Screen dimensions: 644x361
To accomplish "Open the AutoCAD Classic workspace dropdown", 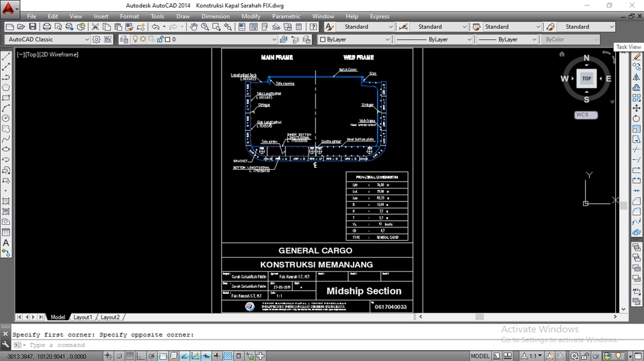I will coord(87,40).
